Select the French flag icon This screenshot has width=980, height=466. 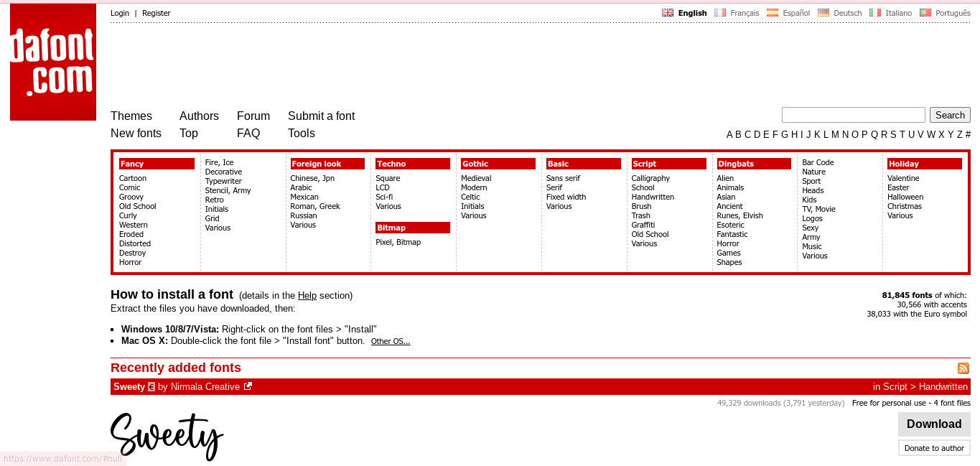point(720,13)
